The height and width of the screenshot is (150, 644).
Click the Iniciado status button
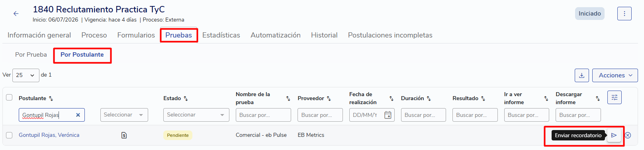point(589,14)
